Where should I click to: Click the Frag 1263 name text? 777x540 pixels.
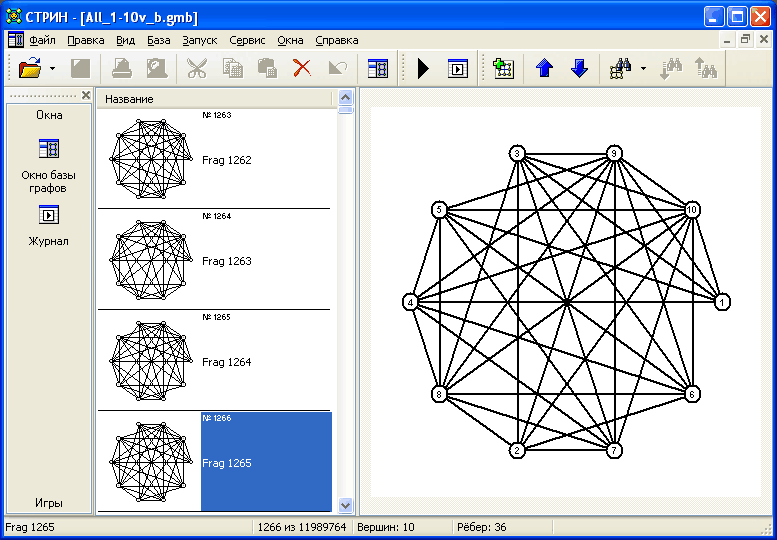point(226,261)
